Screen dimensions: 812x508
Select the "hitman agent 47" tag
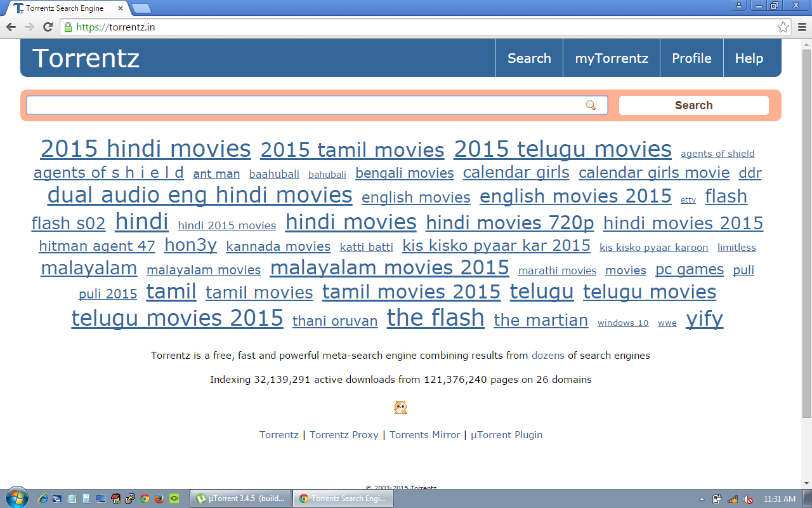[x=97, y=246]
